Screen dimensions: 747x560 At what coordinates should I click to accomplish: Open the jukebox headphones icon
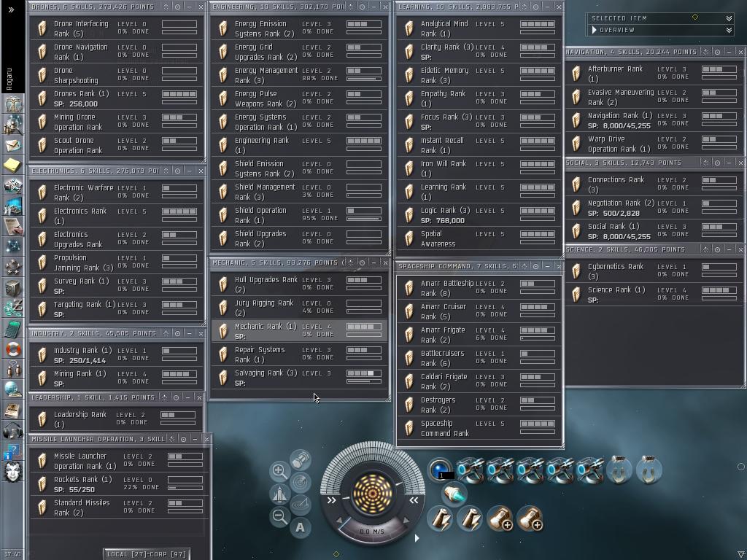pos(13,430)
